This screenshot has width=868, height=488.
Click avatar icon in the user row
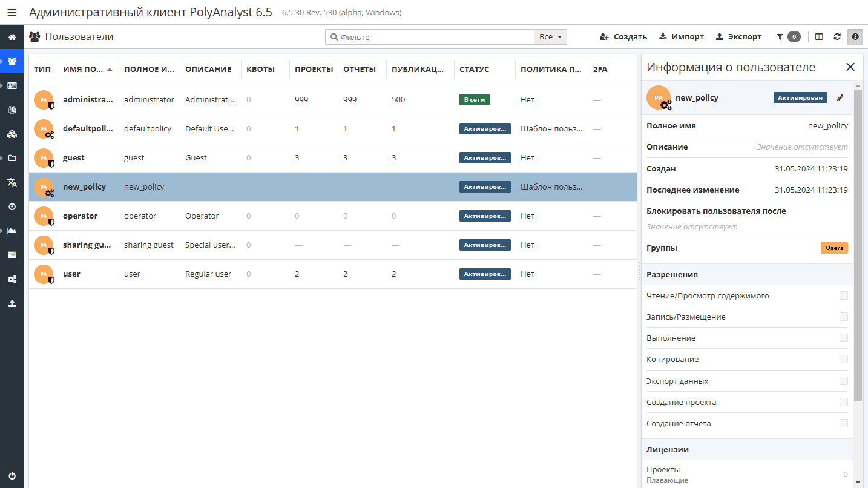[44, 274]
